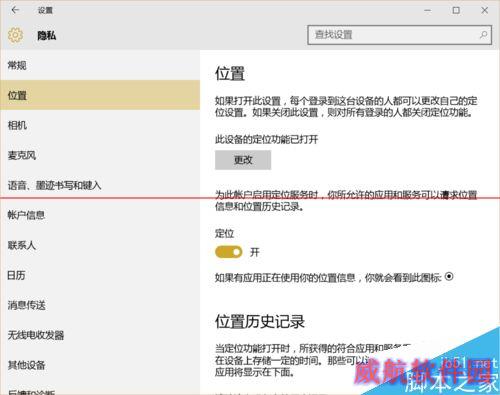Focus the 查找设置 search field
This screenshot has width=500, height=395.
coord(399,35)
